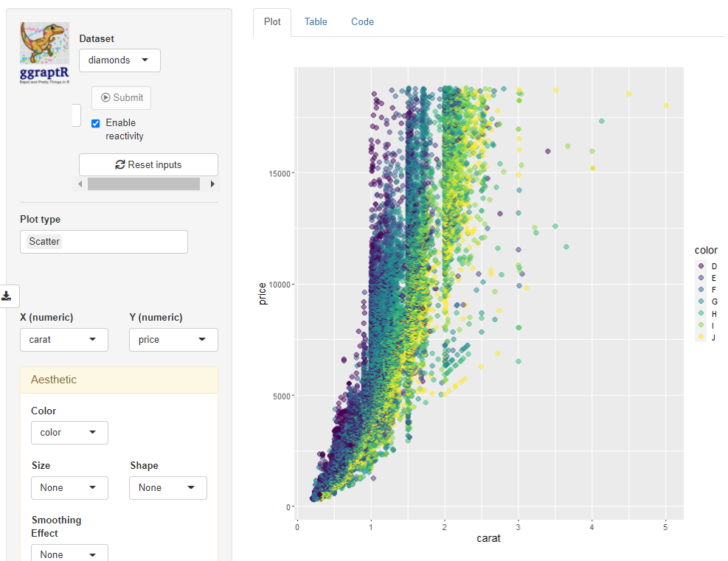Screen dimensions: 728x561
Task: Click the right arrow of horizontal scrollbar
Action: pos(212,184)
